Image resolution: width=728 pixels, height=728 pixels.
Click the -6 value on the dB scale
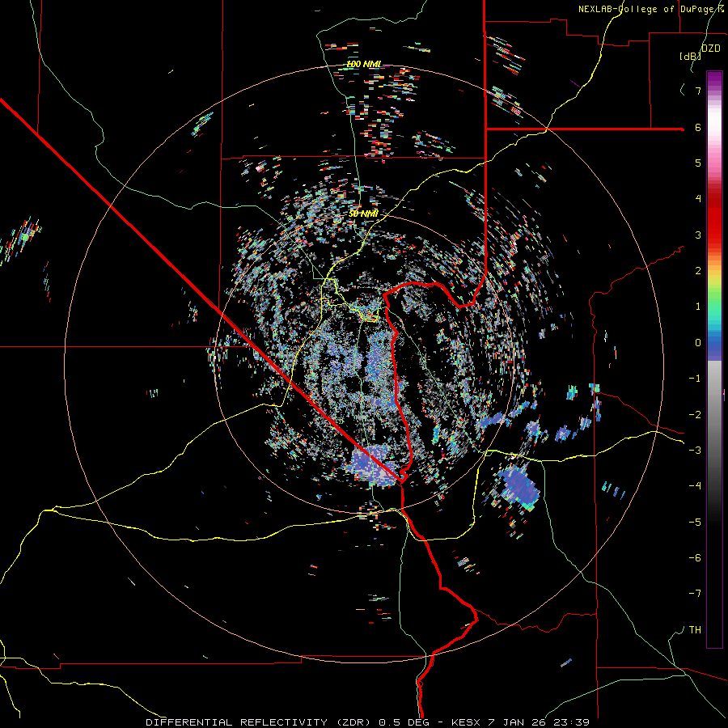click(x=695, y=558)
